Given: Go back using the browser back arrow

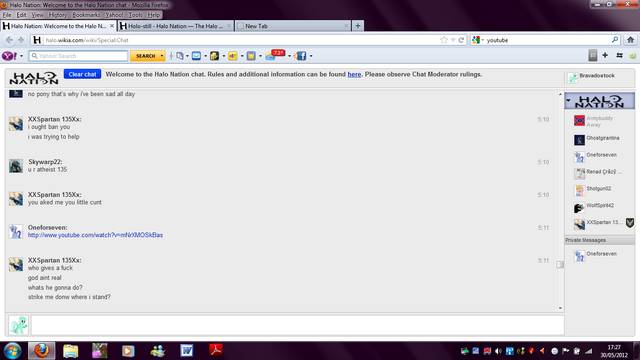Looking at the screenshot, I should (9, 40).
